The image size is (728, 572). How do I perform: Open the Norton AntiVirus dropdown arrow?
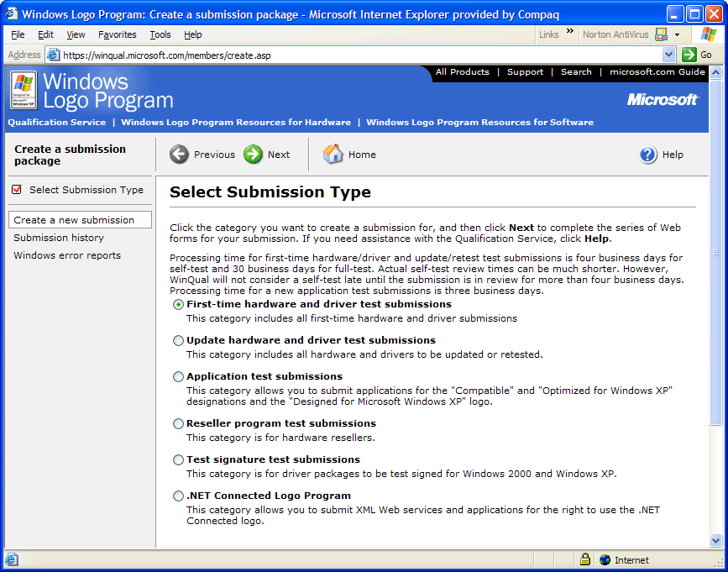click(x=677, y=35)
